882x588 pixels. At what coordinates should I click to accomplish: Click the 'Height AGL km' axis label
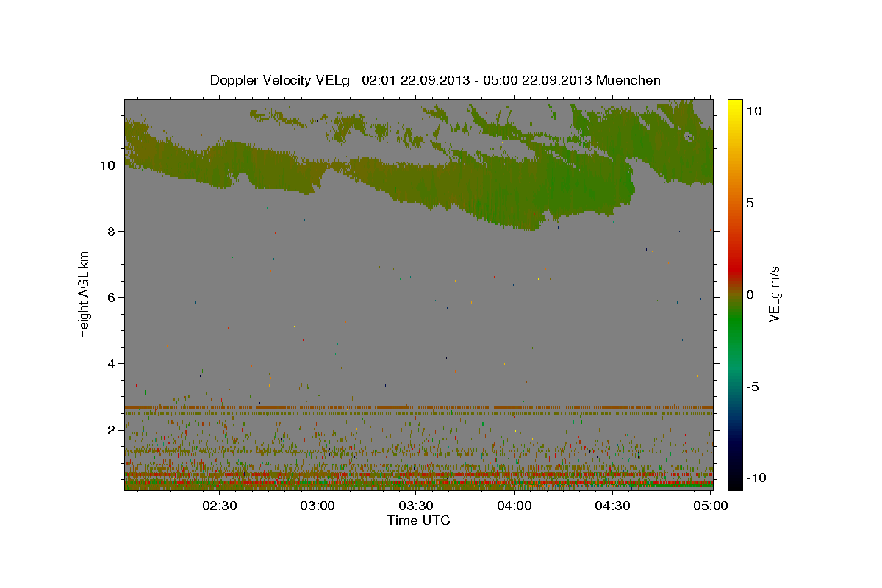click(x=85, y=293)
